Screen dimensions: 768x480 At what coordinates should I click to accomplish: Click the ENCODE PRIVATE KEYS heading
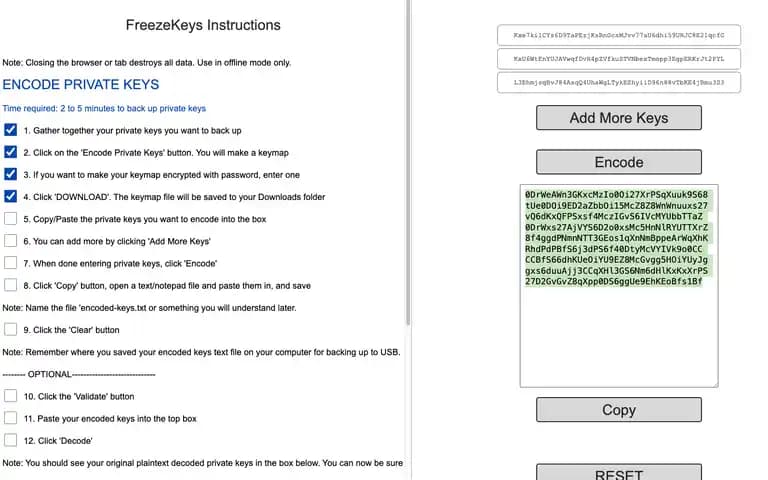(81, 84)
